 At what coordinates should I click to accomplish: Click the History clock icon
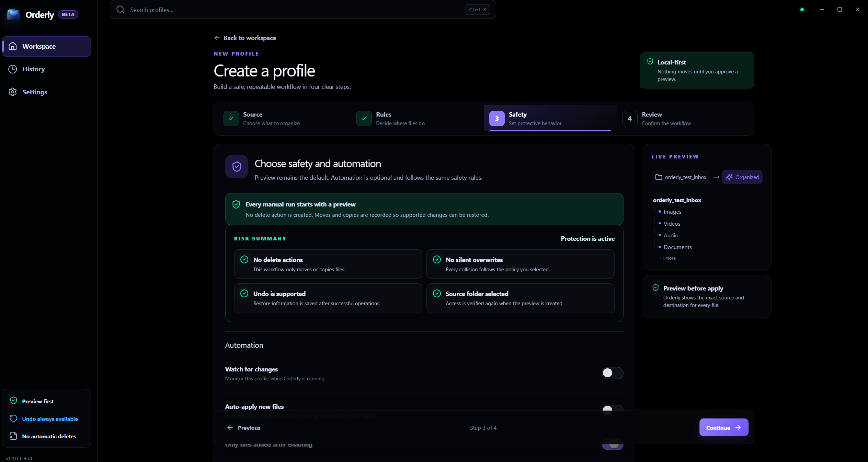(13, 69)
